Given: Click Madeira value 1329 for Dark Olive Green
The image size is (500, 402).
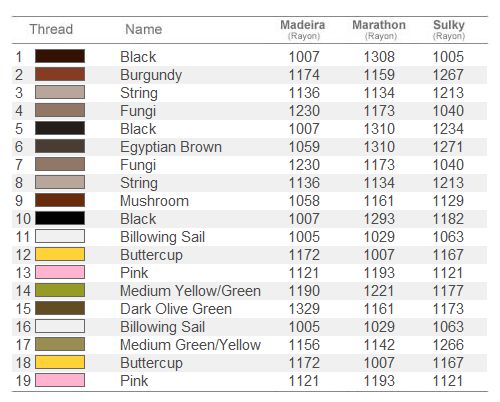Looking at the screenshot, I should click(x=304, y=309).
